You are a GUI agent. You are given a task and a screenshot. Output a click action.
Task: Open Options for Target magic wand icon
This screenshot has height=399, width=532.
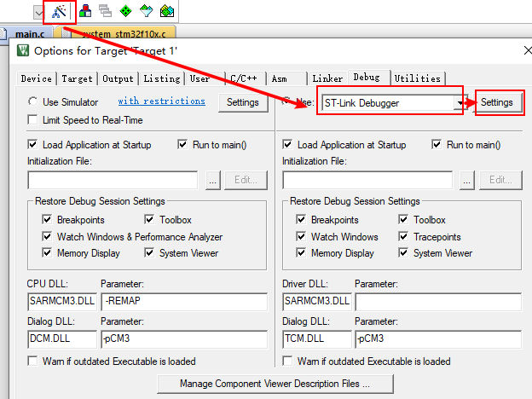pyautogui.click(x=60, y=12)
